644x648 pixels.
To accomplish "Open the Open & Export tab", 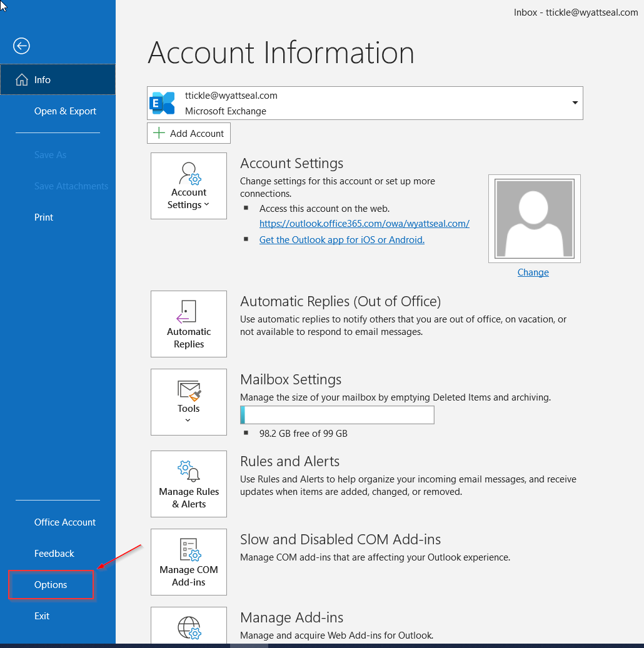I will pos(65,111).
